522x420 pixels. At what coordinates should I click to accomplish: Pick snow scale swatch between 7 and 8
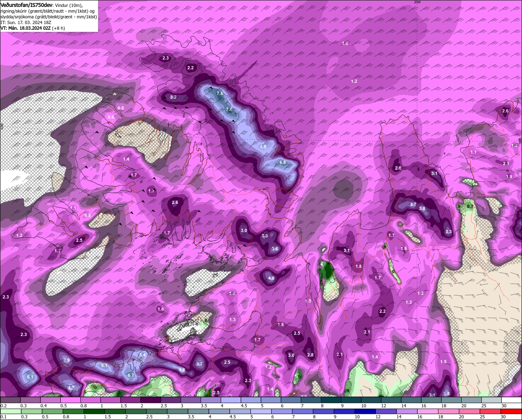[310, 400]
